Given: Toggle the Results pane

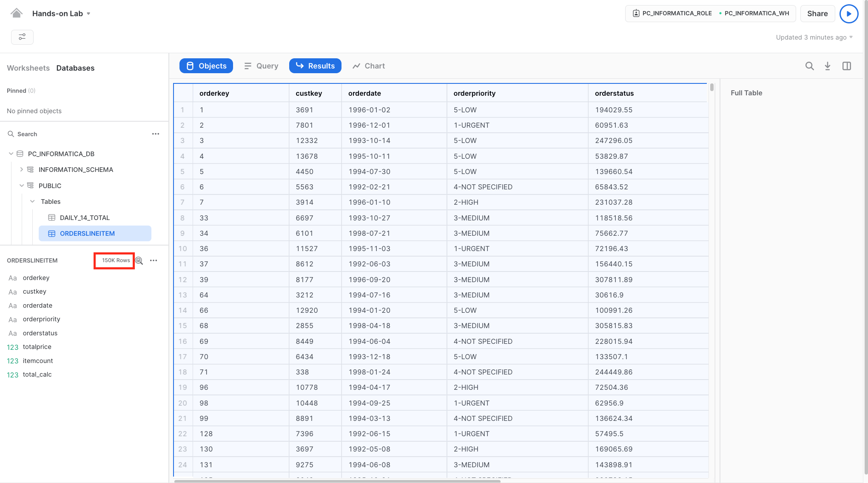Looking at the screenshot, I should [x=315, y=66].
